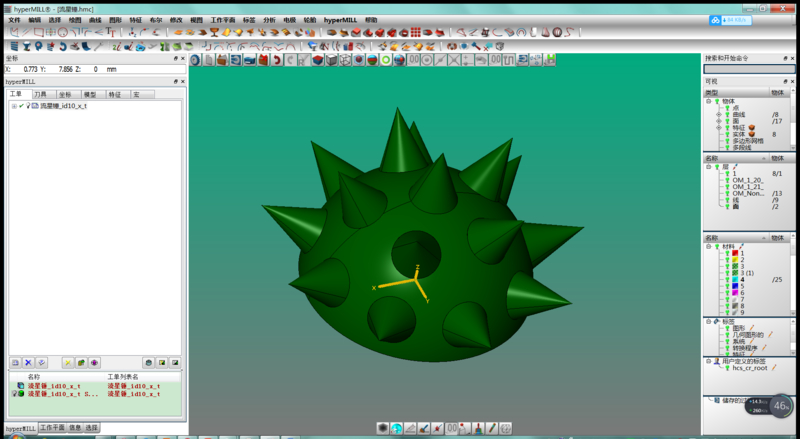Screen dimensions: 800x439
Task: Toggle visibility of 多边形网格
Action: [728, 141]
